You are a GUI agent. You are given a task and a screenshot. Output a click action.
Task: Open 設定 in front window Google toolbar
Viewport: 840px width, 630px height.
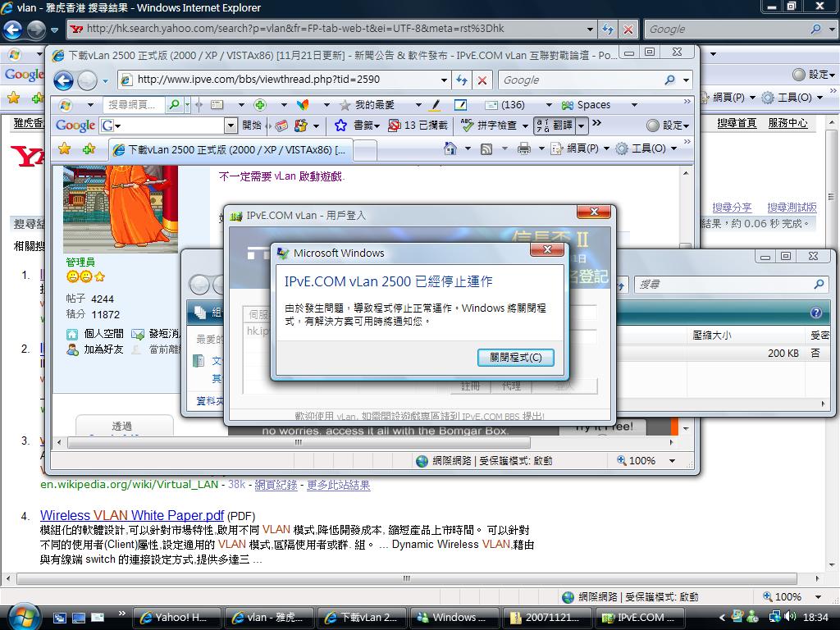(x=669, y=126)
